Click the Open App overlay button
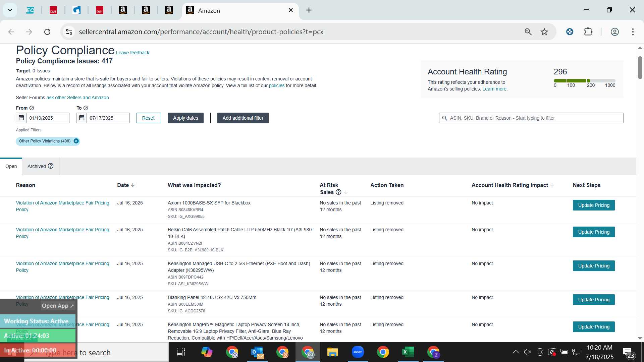 pyautogui.click(x=58, y=306)
